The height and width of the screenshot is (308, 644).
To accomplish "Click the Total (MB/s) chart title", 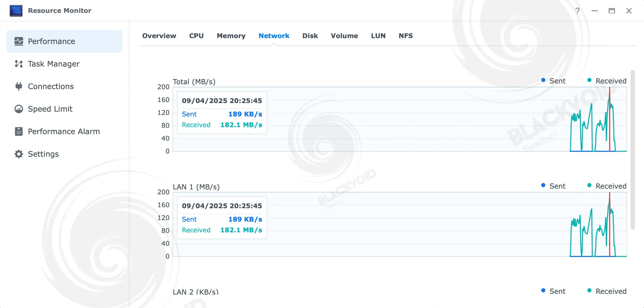I will 194,82.
